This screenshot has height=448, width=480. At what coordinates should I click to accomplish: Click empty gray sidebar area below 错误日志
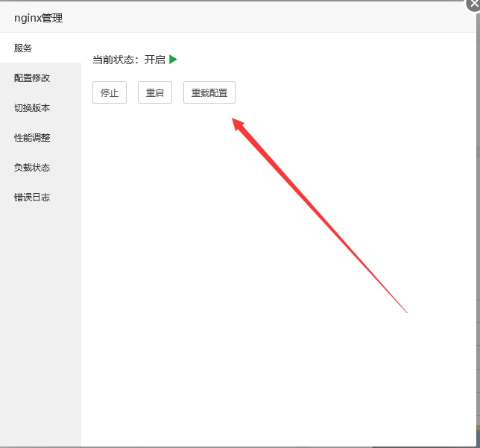[40, 321]
